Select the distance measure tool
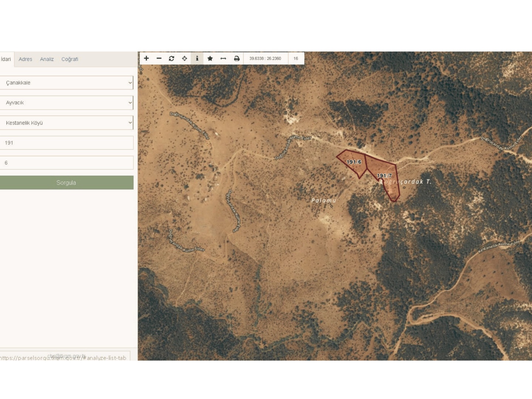532x399 pixels. (x=223, y=58)
